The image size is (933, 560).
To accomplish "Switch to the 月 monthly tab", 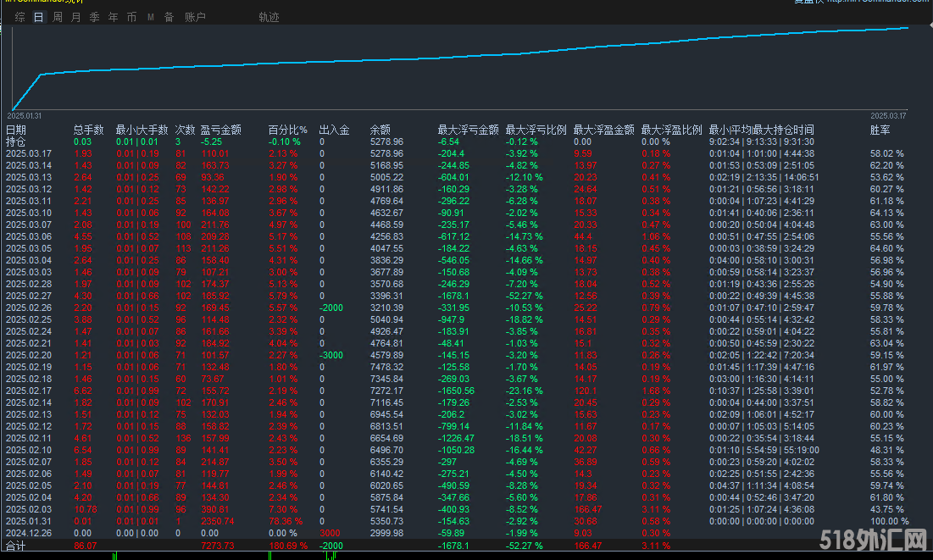I will 76,17.
